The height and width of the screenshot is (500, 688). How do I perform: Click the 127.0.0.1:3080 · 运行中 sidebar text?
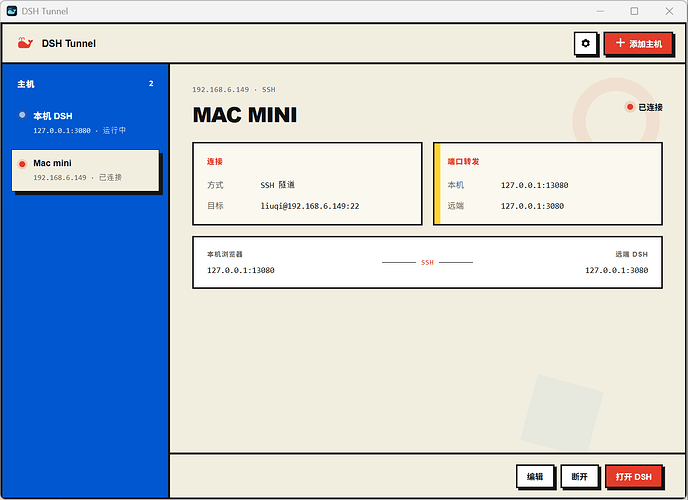click(79, 130)
